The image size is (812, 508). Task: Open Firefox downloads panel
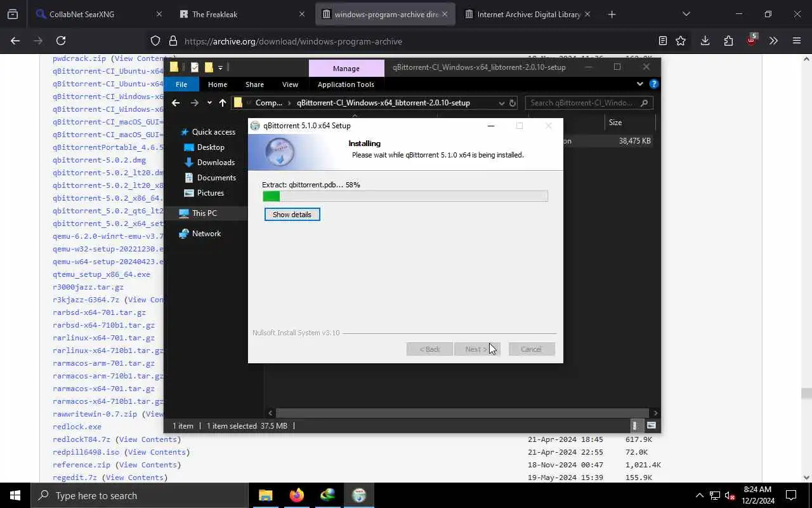pos(705,41)
